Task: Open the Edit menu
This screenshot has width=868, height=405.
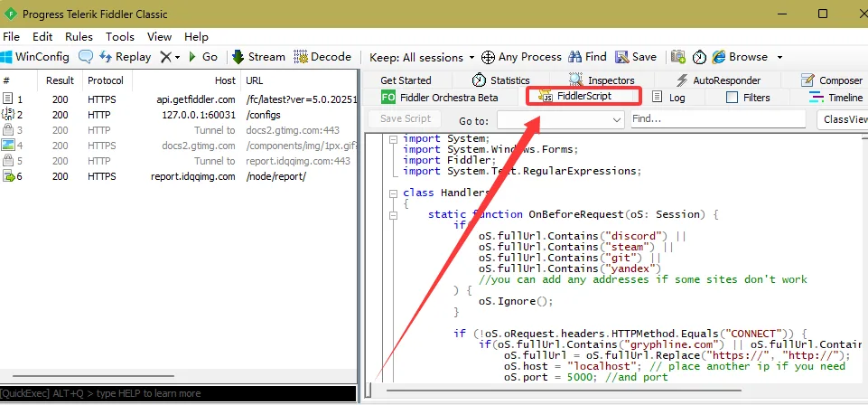Action: click(x=42, y=36)
